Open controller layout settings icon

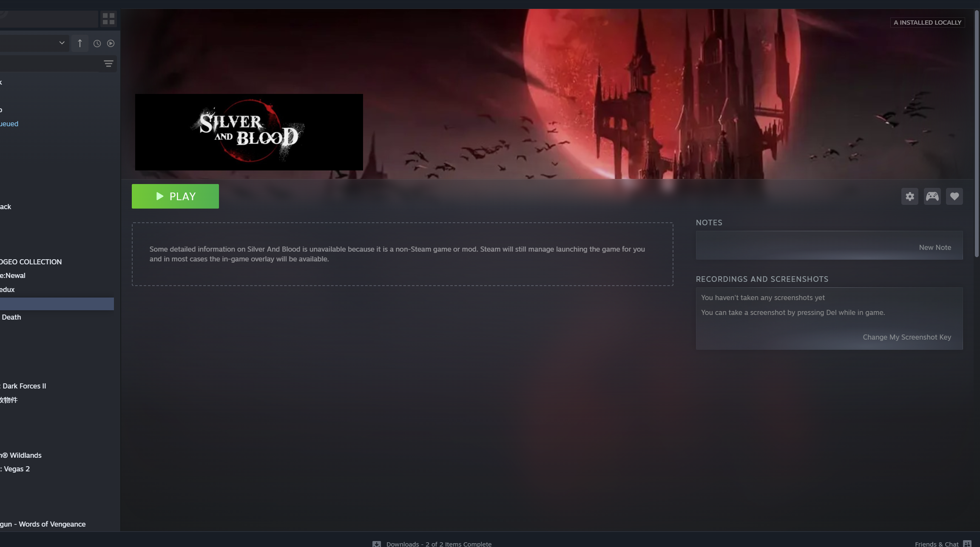(x=932, y=196)
